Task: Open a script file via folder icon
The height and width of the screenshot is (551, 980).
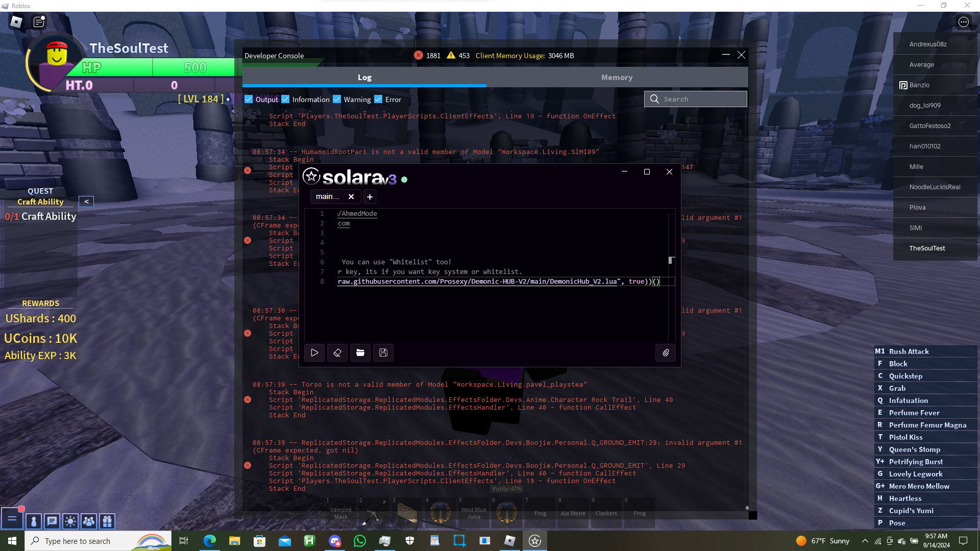Action: click(x=360, y=353)
